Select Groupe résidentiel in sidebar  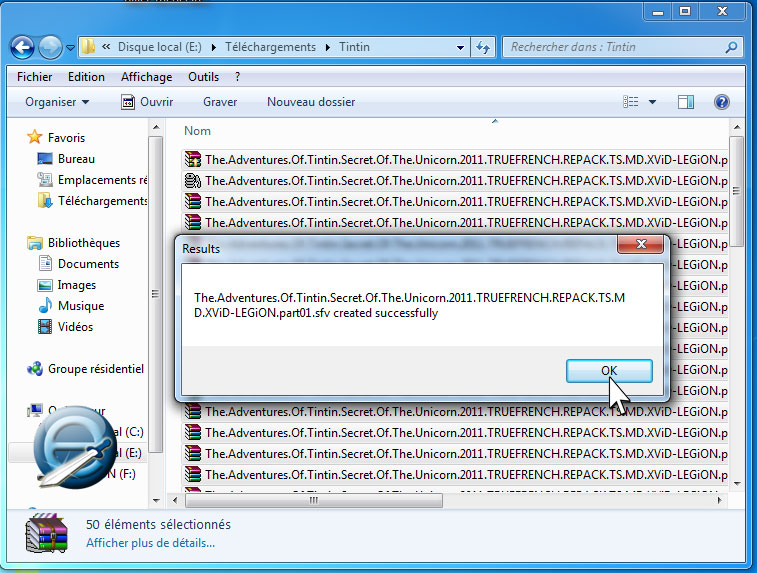[x=96, y=369]
